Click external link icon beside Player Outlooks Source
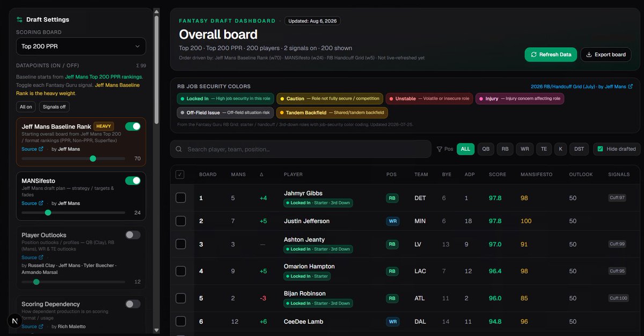The width and height of the screenshot is (644, 336). (41, 258)
